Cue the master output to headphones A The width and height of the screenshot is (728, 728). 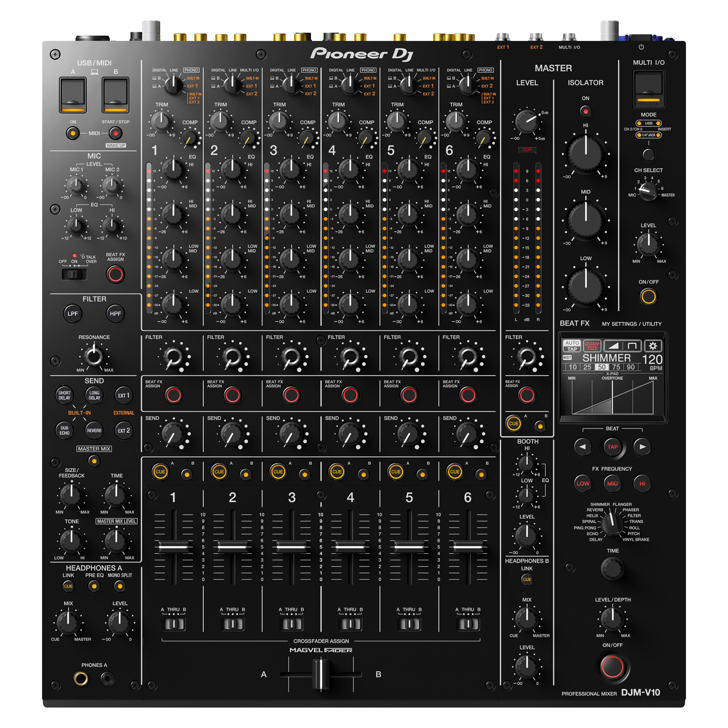click(x=514, y=423)
